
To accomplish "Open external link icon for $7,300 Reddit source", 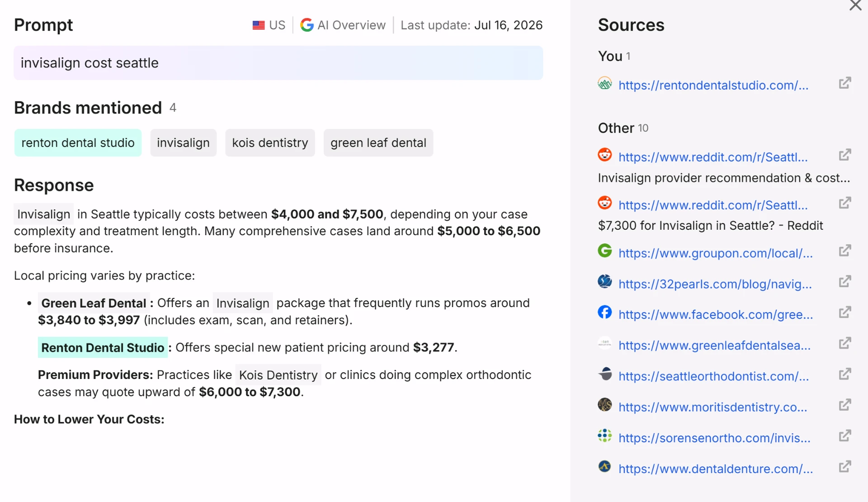I will (845, 203).
